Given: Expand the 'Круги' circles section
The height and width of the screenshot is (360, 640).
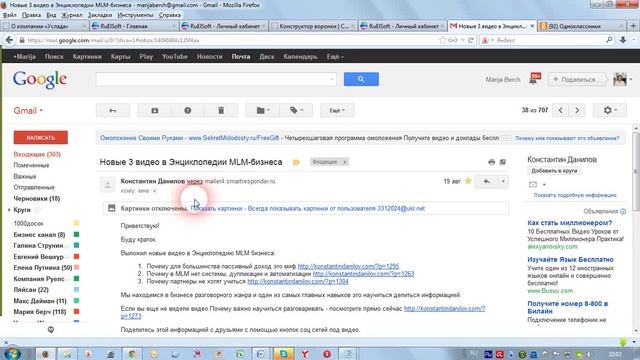Looking at the screenshot, I should 9,210.
